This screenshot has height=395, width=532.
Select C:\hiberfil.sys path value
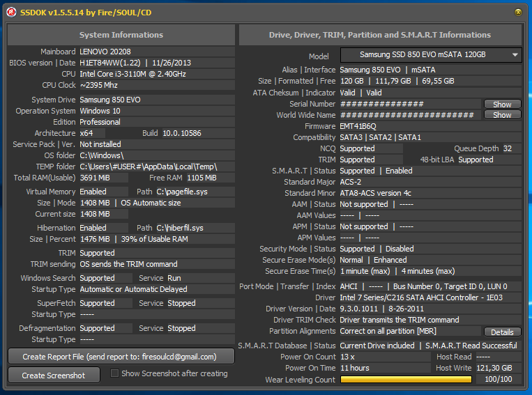coord(180,228)
